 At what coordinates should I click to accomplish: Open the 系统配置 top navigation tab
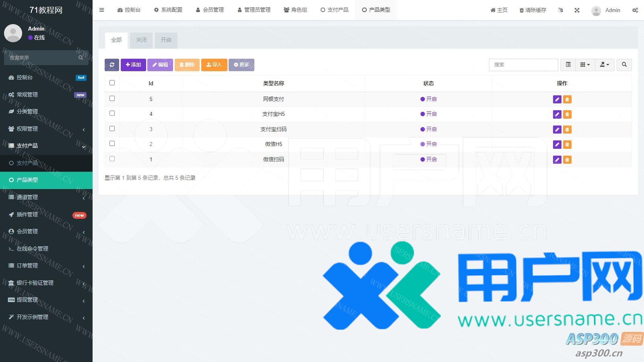168,10
